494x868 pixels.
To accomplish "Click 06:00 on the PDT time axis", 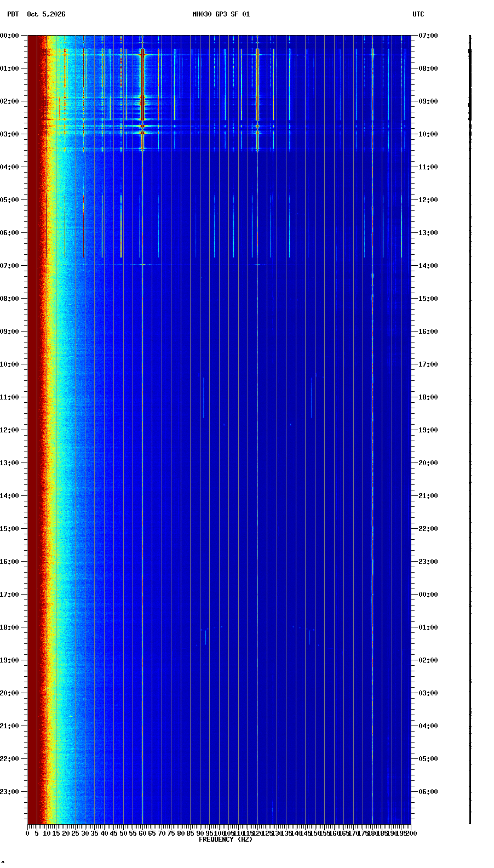I will point(9,233).
